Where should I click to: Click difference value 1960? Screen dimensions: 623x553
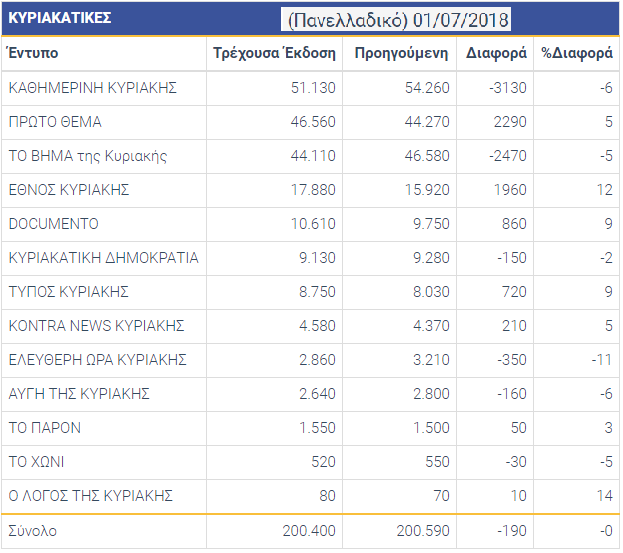[510, 190]
